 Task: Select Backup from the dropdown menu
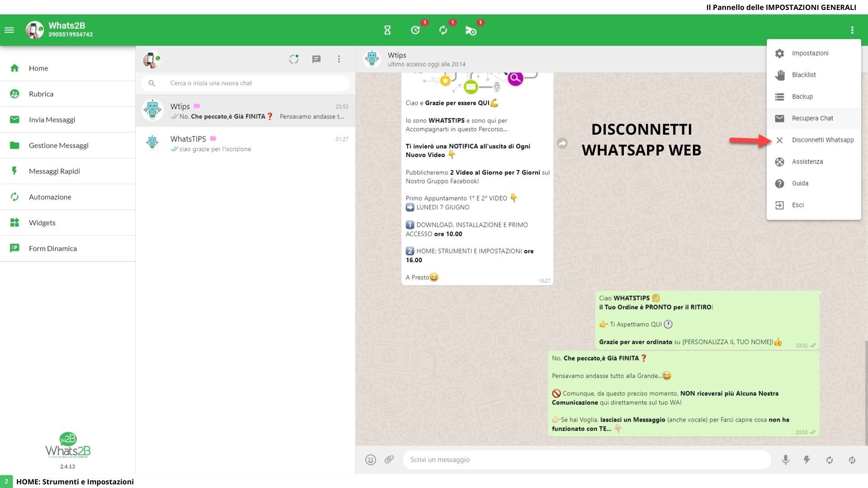coord(814,97)
